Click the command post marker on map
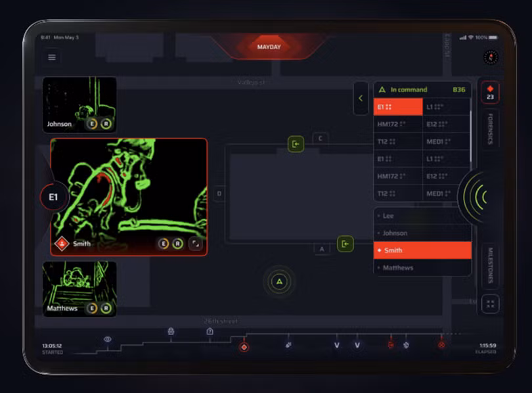This screenshot has width=532, height=393. pos(280,281)
